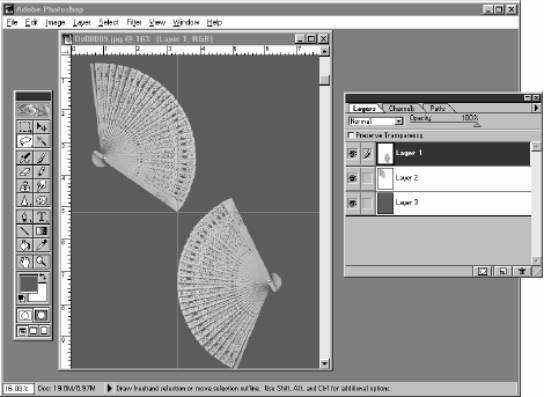
Task: Enable the Preserve Transparency checkbox
Action: 351,135
